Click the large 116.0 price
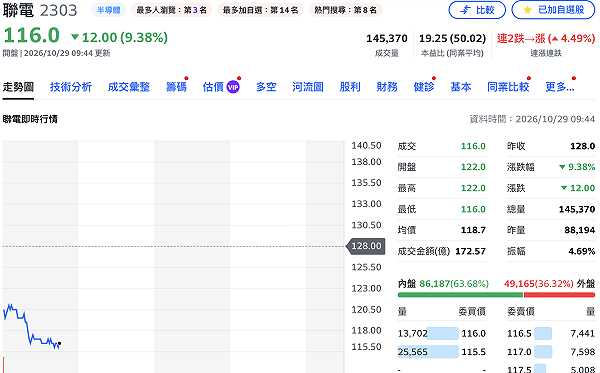Image resolution: width=600 pixels, height=373 pixels. pos(31,35)
